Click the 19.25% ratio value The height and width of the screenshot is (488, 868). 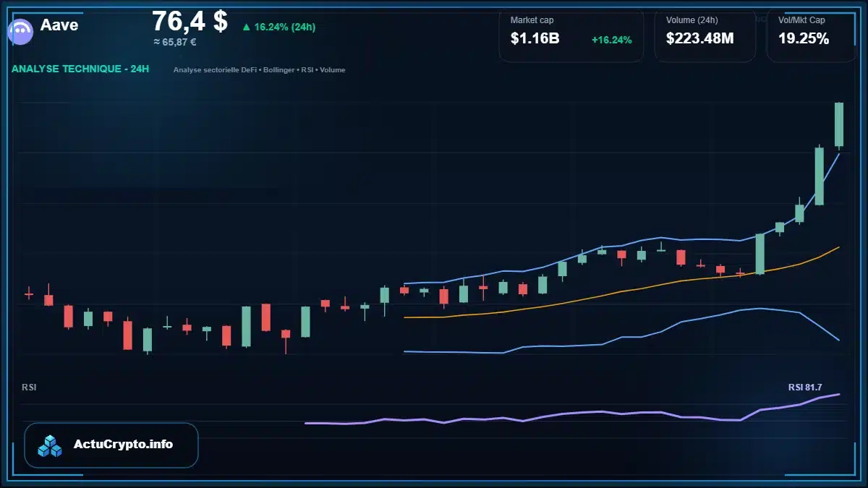click(804, 39)
